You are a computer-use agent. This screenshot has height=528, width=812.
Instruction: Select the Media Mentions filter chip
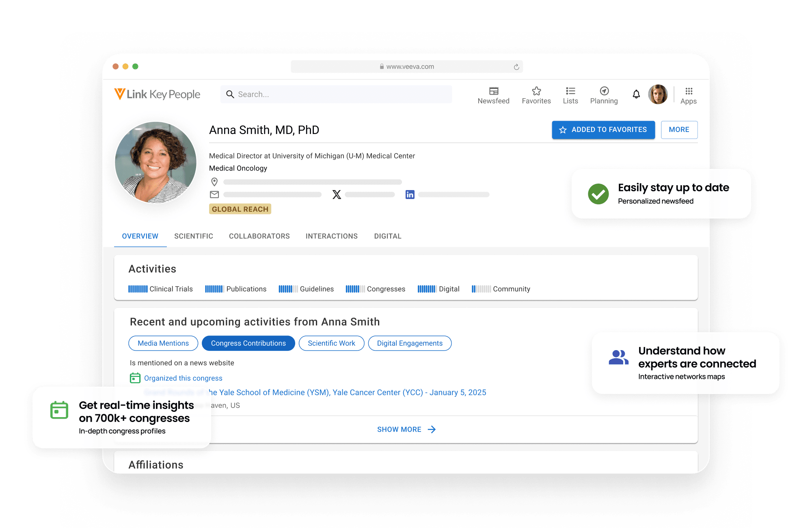click(x=163, y=343)
